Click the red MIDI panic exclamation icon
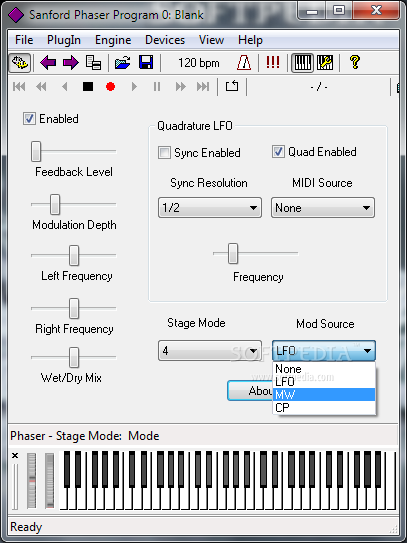This screenshot has height=543, width=407. pos(273,62)
